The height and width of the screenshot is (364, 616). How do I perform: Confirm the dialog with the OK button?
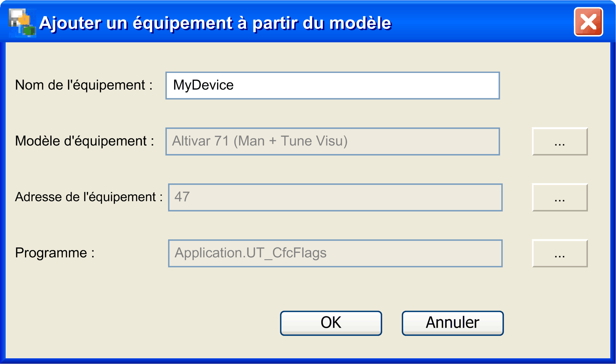point(331,323)
